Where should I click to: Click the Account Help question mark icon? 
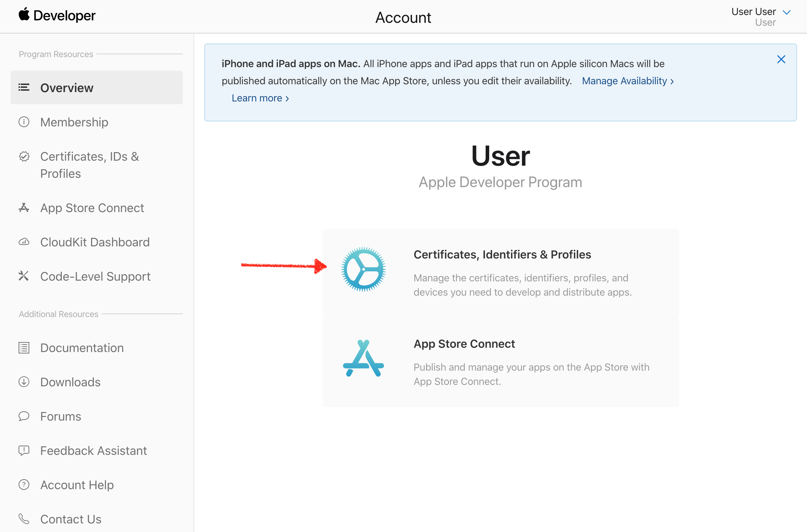tap(24, 485)
